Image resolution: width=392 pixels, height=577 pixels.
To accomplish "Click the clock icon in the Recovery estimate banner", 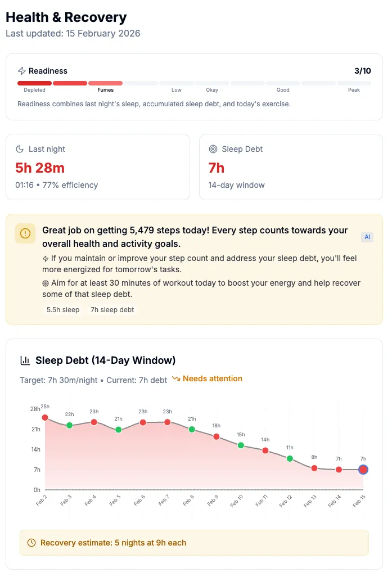I will pos(31,543).
